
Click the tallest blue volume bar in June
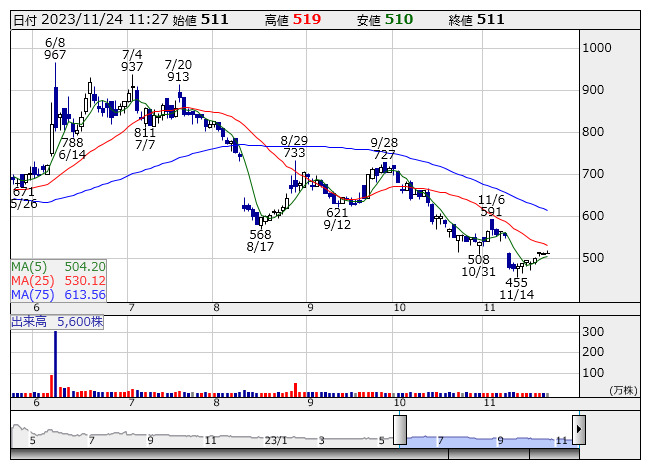[x=56, y=363]
